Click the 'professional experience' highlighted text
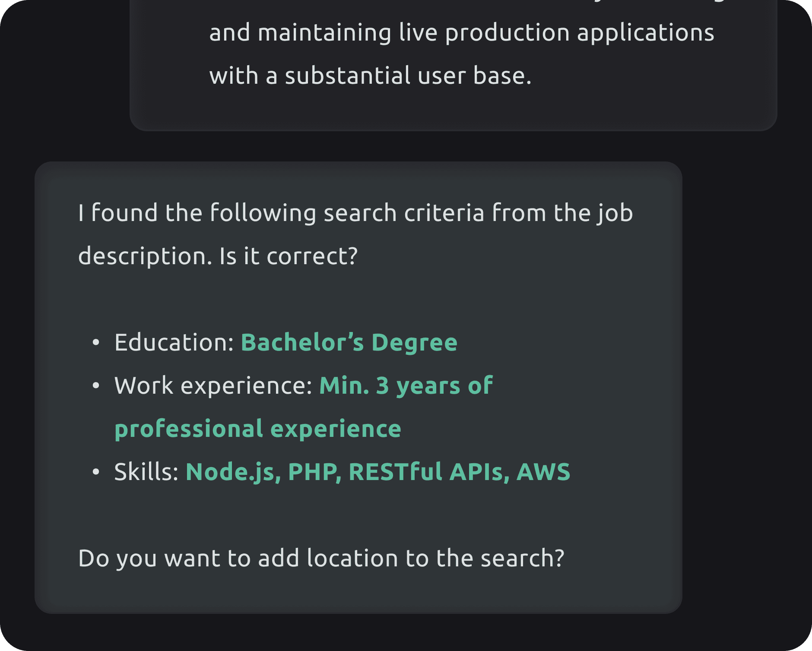Viewport: 812px width, 651px height. [x=258, y=429]
